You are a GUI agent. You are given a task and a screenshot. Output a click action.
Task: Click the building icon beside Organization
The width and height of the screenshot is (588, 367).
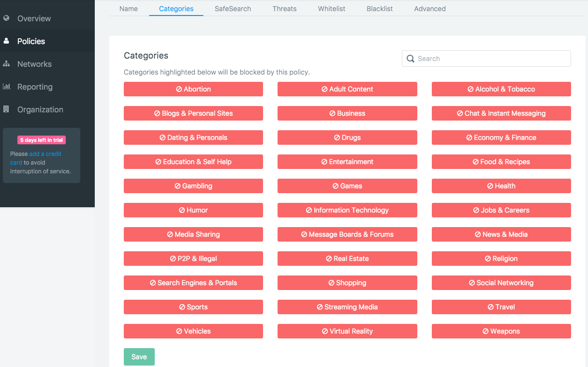(6, 109)
